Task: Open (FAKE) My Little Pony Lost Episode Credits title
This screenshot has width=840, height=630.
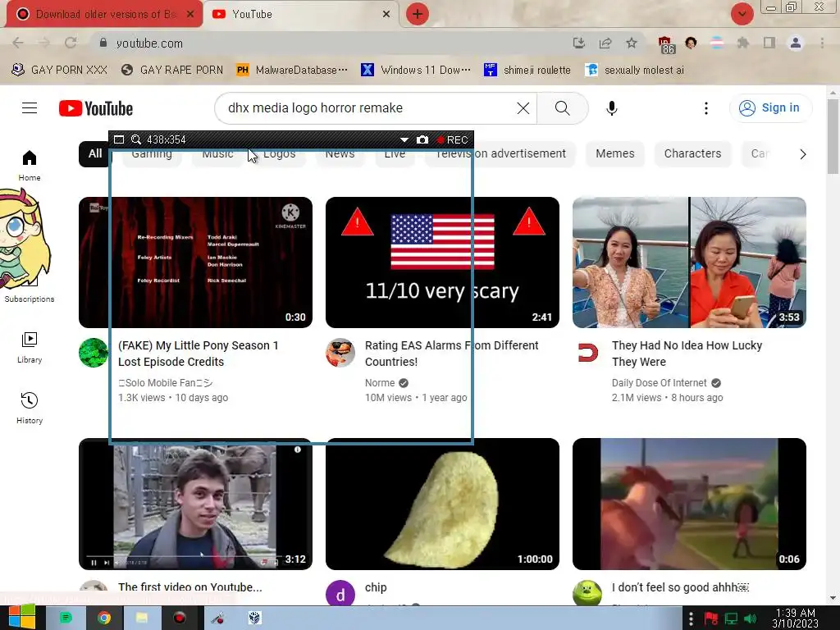Action: (x=199, y=354)
